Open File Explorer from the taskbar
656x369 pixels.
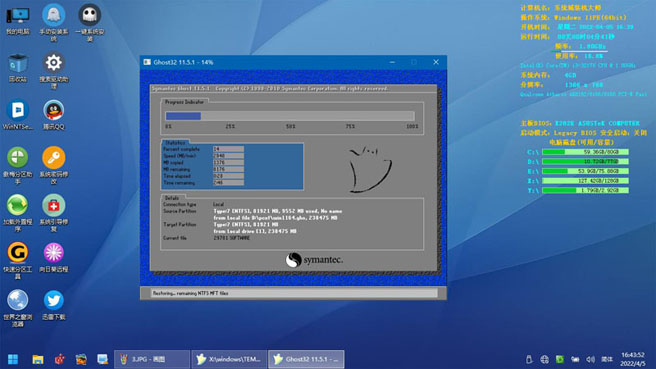point(38,359)
